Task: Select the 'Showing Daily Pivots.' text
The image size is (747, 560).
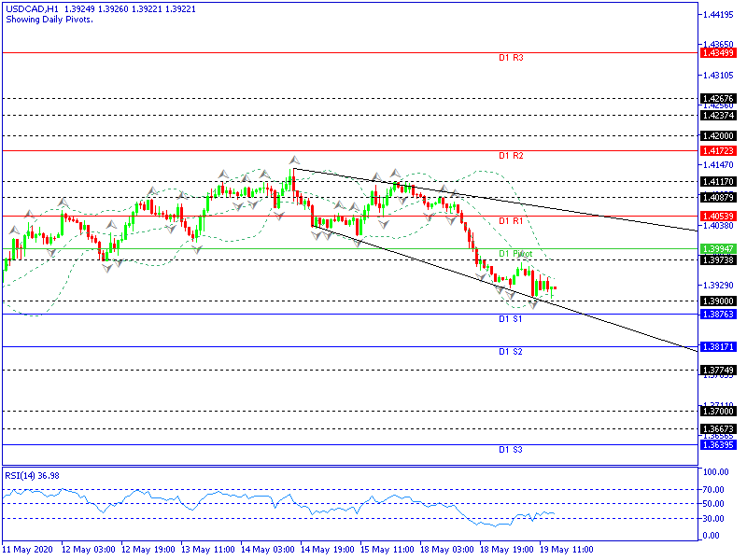Action: [x=49, y=20]
